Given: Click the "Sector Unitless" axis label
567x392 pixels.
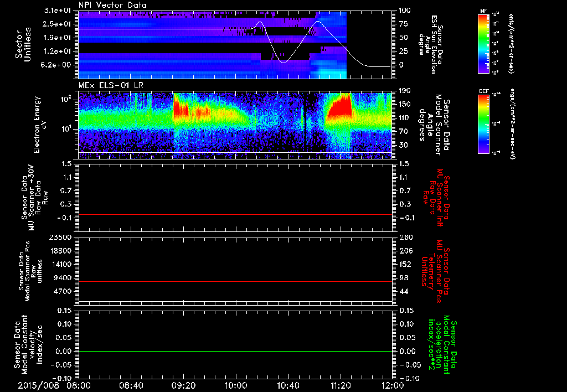Looking at the screenshot, I should pyautogui.click(x=23, y=44).
